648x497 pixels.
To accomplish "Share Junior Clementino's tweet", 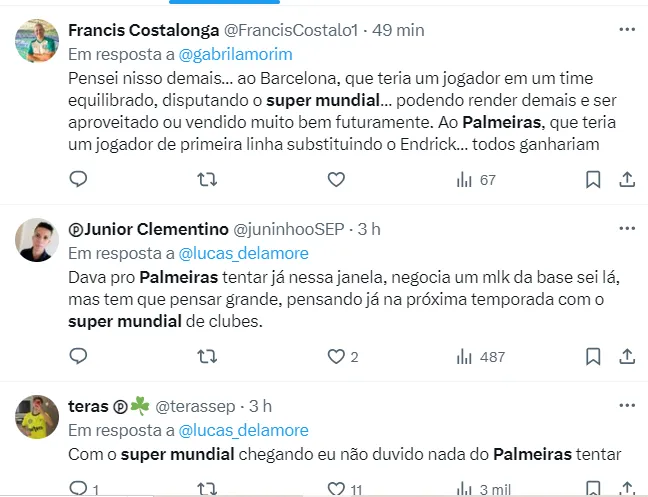I will [627, 356].
